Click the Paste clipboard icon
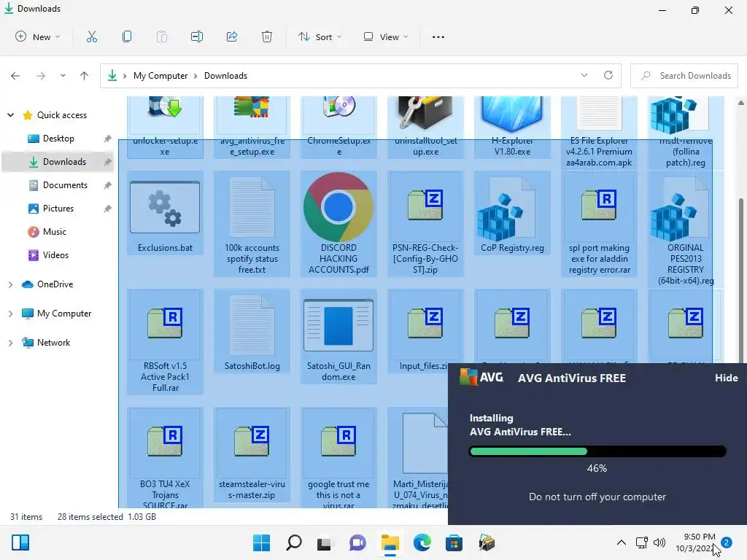Image resolution: width=747 pixels, height=560 pixels. 162,36
